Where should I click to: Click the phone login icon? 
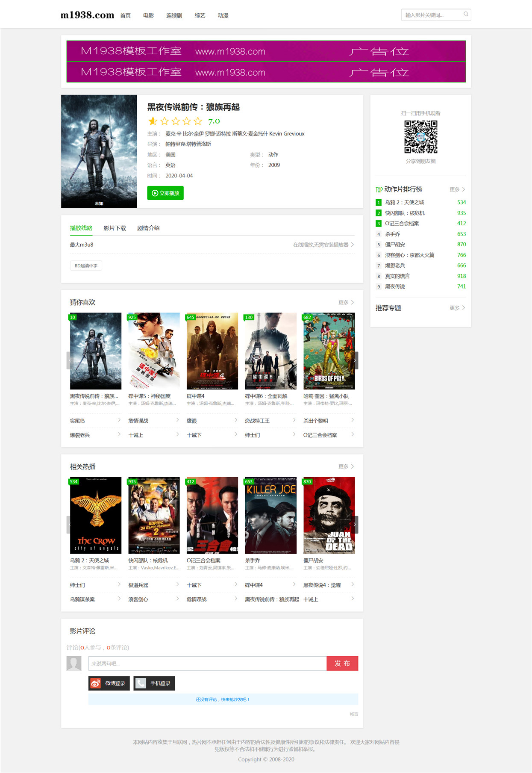140,683
